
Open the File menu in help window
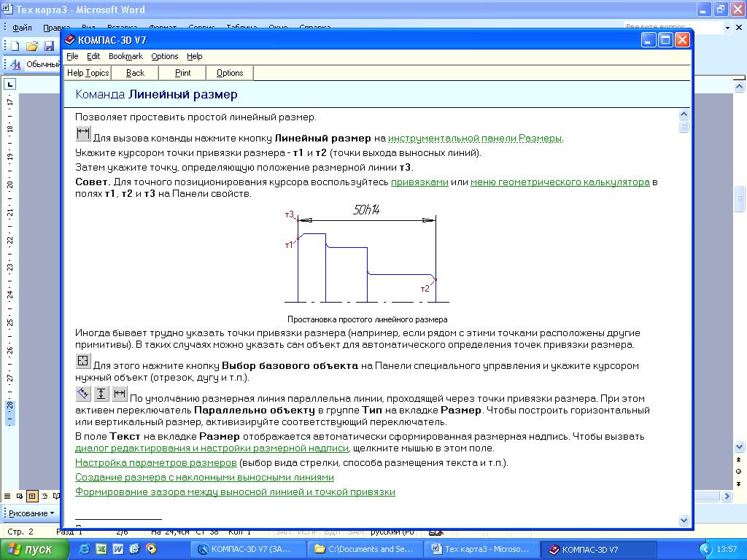[72, 56]
